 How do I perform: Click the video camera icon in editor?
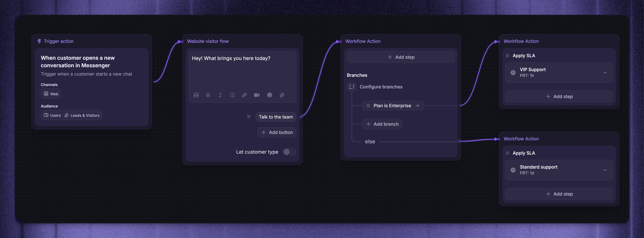(257, 95)
